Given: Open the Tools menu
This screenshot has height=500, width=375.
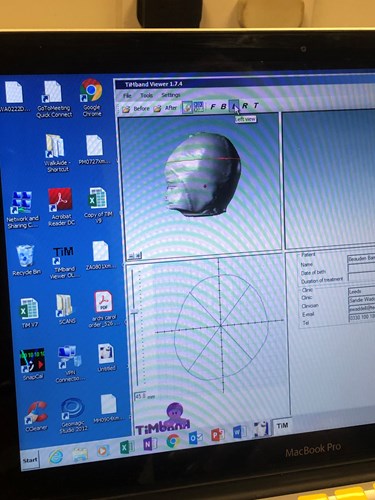Looking at the screenshot, I should tap(146, 95).
